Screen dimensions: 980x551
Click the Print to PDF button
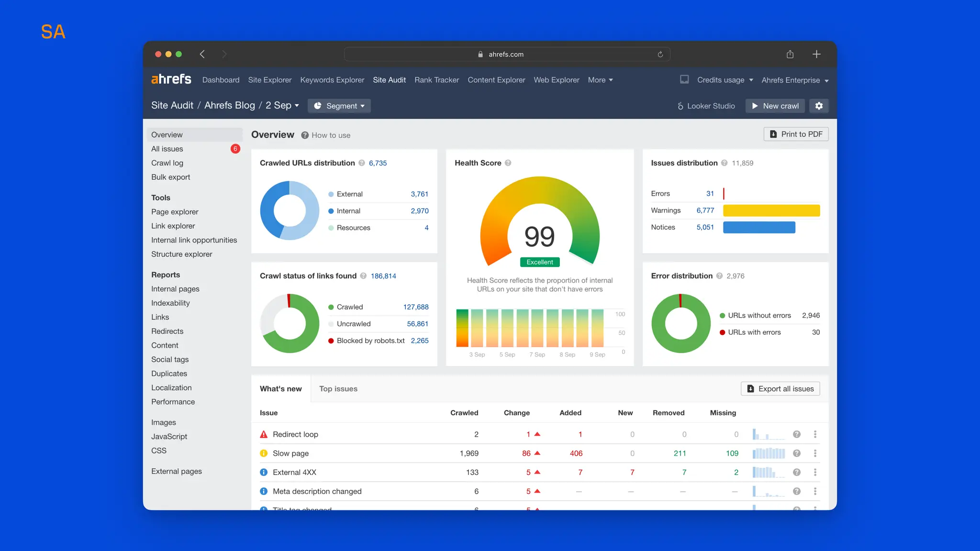click(796, 134)
